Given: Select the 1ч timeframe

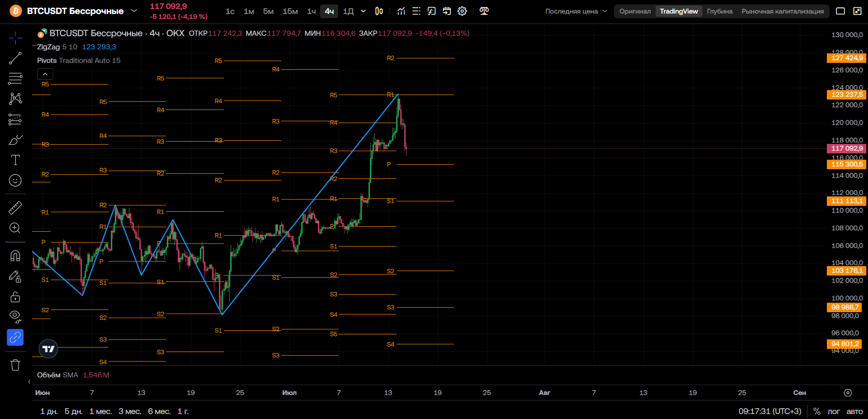Looking at the screenshot, I should (x=311, y=11).
